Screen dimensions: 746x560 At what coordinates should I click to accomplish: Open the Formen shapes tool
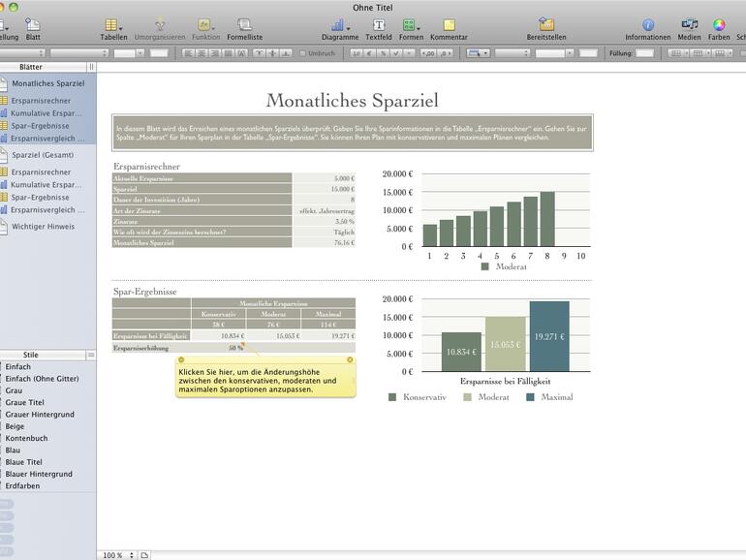click(x=411, y=28)
